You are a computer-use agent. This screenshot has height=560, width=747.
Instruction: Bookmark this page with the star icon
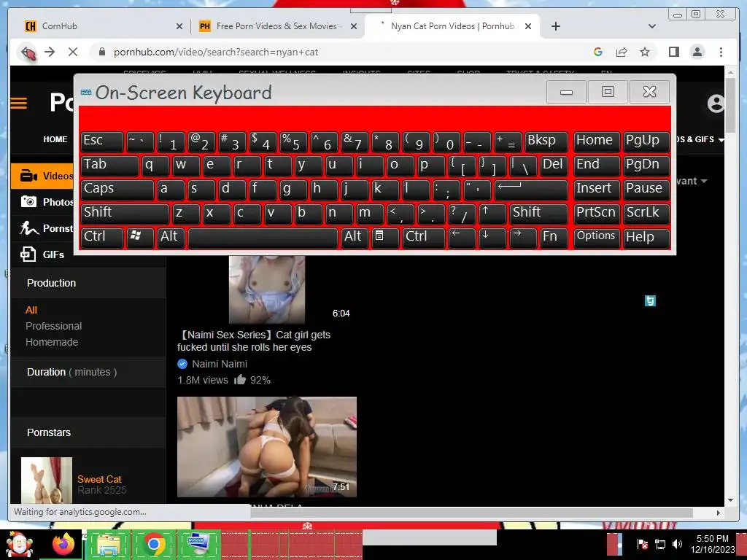[645, 52]
